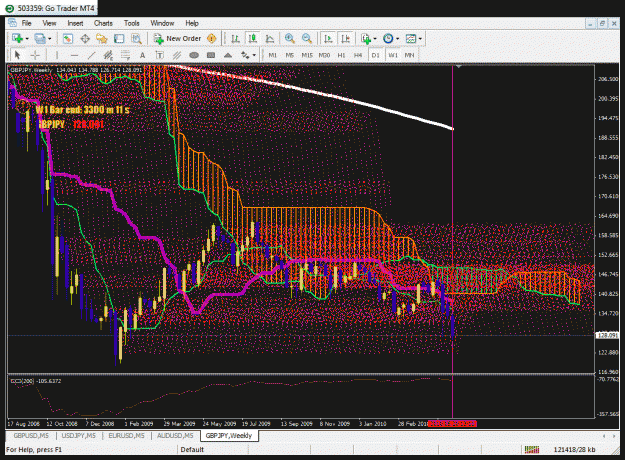
Task: Set timeframe to H1
Action: 341,55
